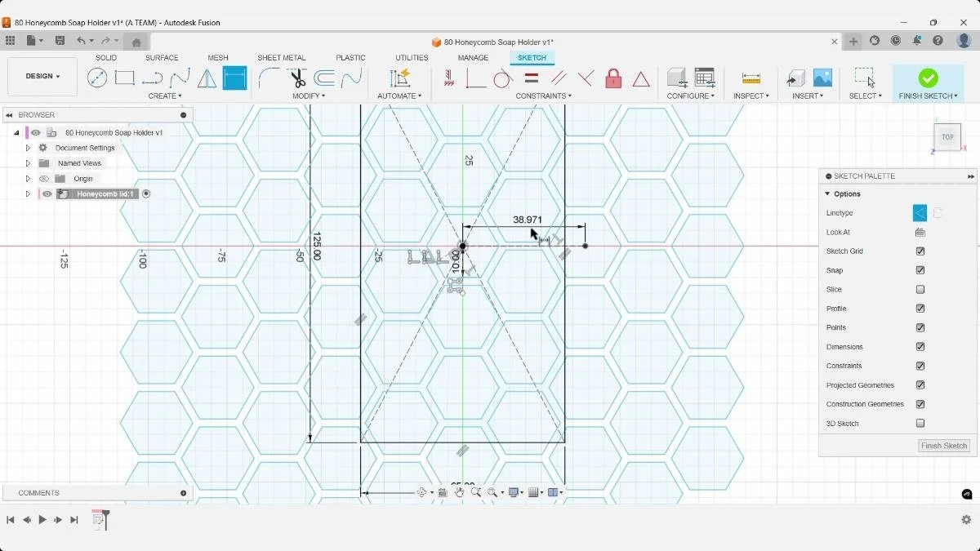Collapse the Options section in Sketch Palette

point(827,194)
